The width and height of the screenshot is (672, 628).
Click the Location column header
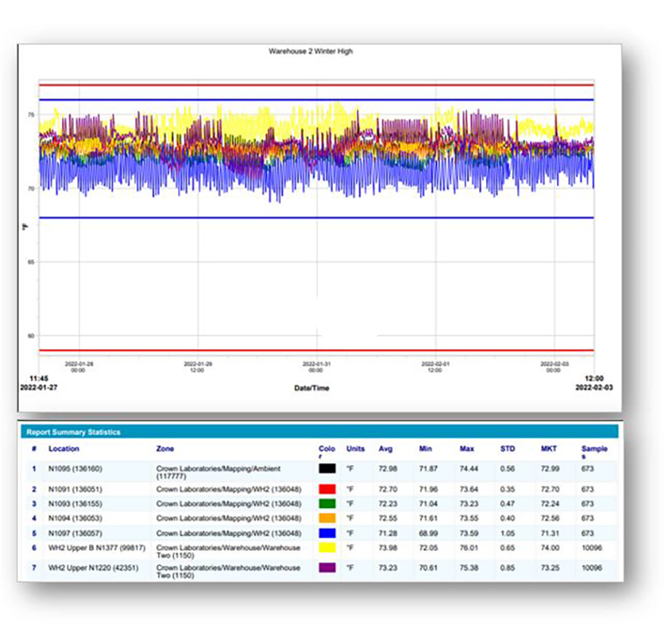tap(64, 448)
